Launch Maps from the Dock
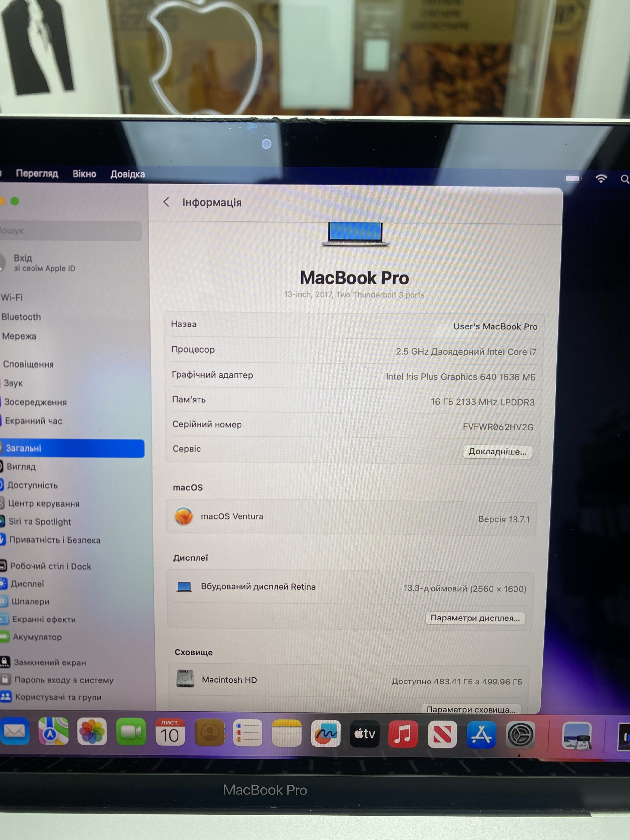The image size is (630, 840). [x=53, y=731]
